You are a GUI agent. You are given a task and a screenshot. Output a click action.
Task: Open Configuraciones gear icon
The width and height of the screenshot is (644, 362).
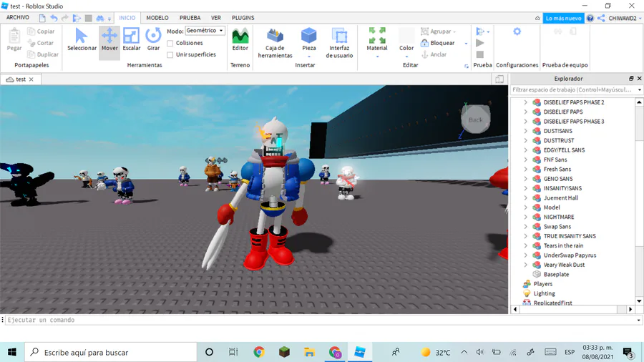(517, 31)
